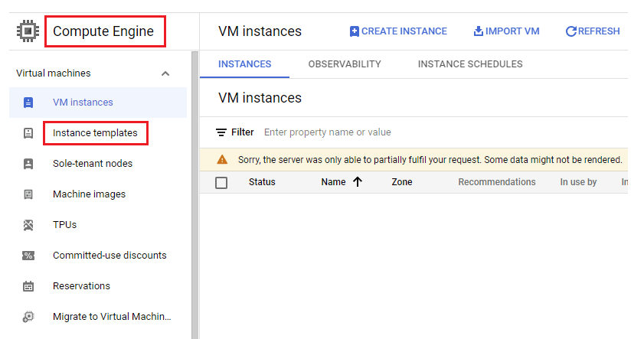Click the partial request warning message

[430, 160]
